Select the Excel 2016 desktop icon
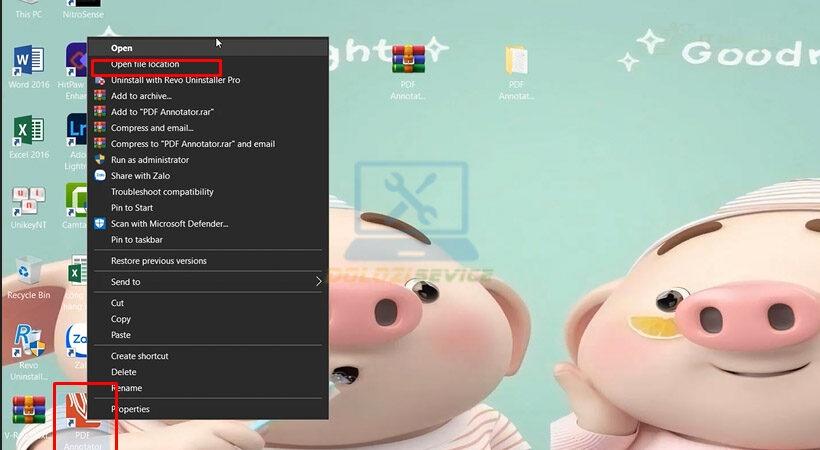 28,132
